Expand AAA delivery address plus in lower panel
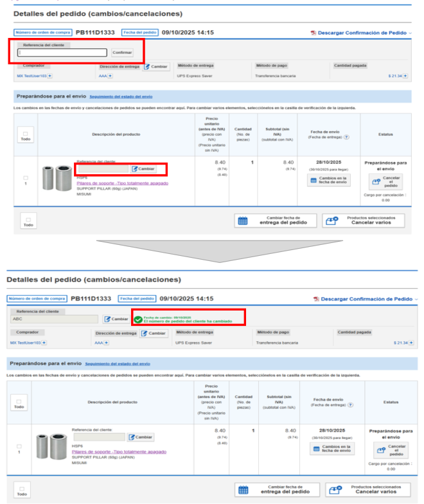 107,343
